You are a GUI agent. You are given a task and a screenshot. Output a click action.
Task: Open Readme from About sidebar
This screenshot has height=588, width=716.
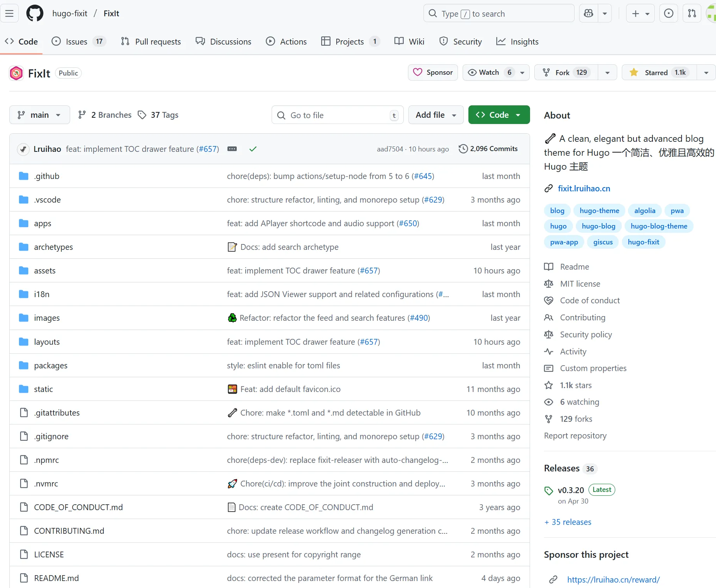tap(575, 266)
